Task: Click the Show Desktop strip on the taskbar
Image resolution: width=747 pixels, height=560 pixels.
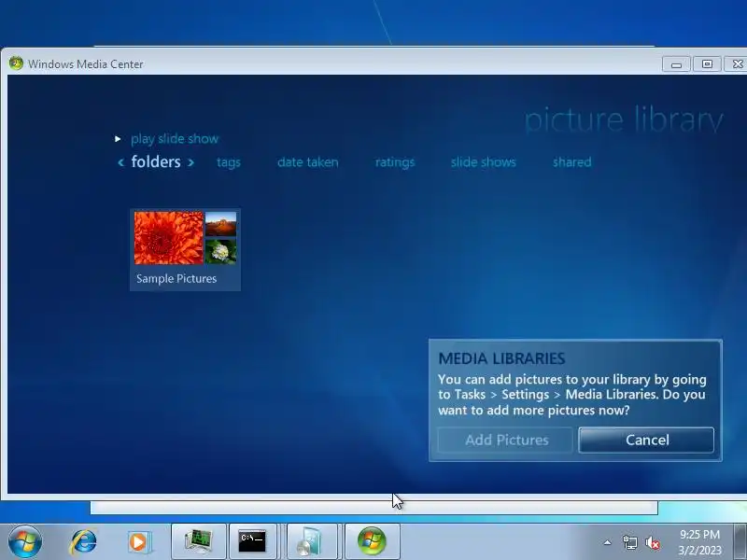Action: tap(740, 542)
